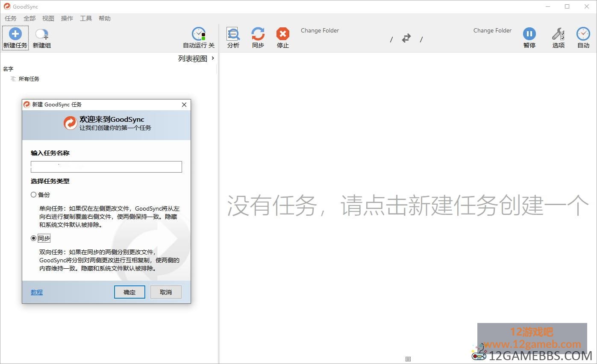Click the red Stop (停止) icon

tap(283, 34)
